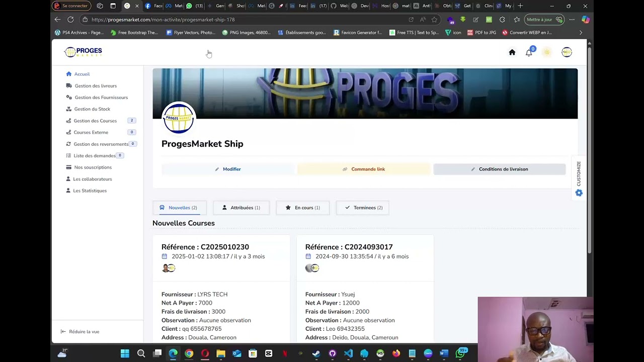644x362 pixels.
Task: Open Google Chrome from taskbar
Action: pos(189,353)
